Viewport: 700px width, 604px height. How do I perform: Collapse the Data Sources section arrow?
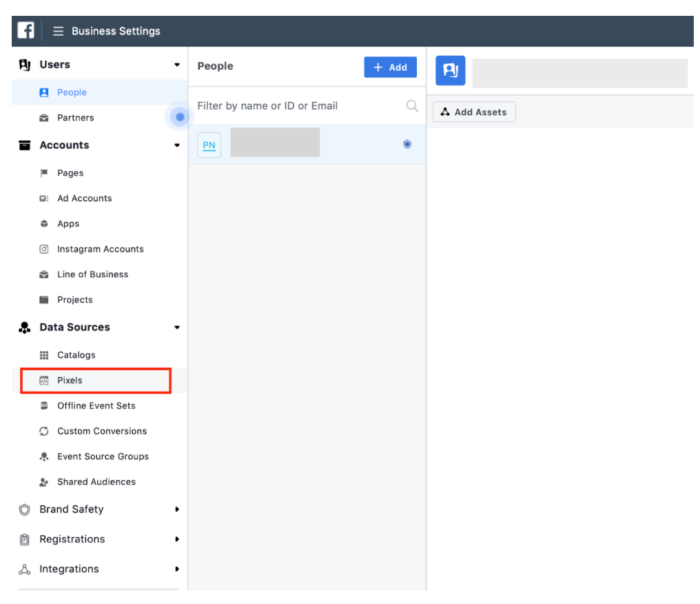pyautogui.click(x=177, y=328)
